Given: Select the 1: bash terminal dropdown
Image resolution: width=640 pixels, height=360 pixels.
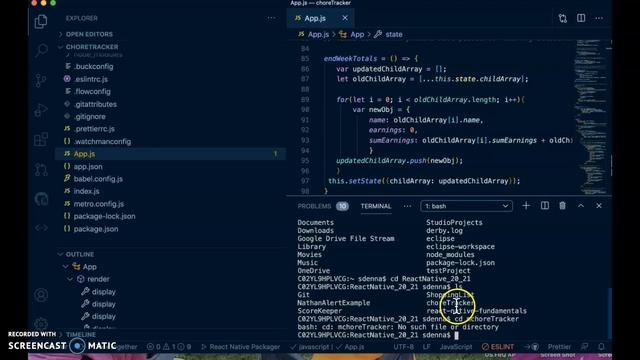Looking at the screenshot, I should pyautogui.click(x=467, y=206).
